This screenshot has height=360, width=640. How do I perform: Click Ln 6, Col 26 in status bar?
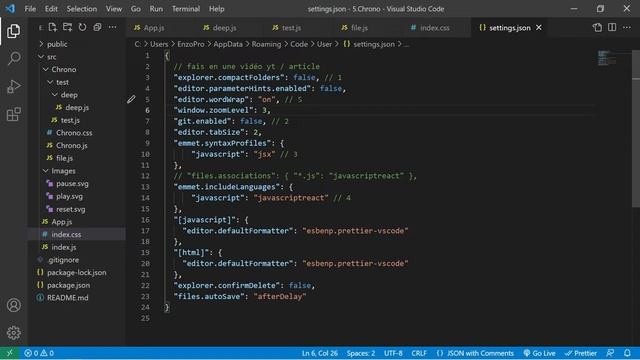click(320, 353)
